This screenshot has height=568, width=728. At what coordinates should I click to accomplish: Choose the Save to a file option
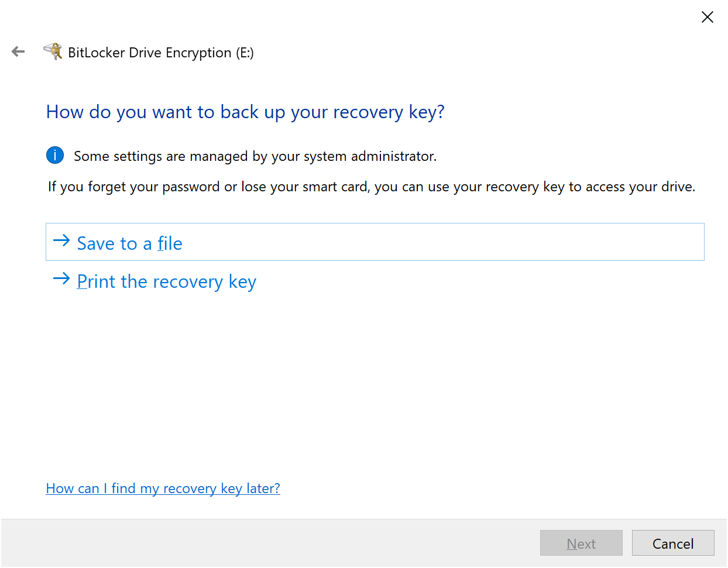[375, 242]
